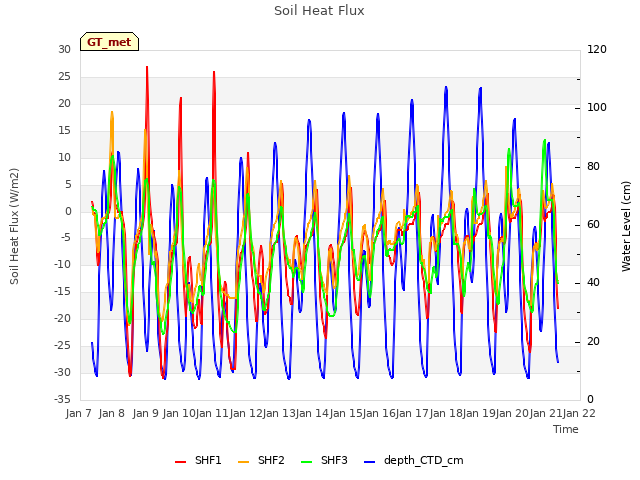Click the Jan 18 tick label
The width and height of the screenshot is (640, 480).
coord(445,413)
